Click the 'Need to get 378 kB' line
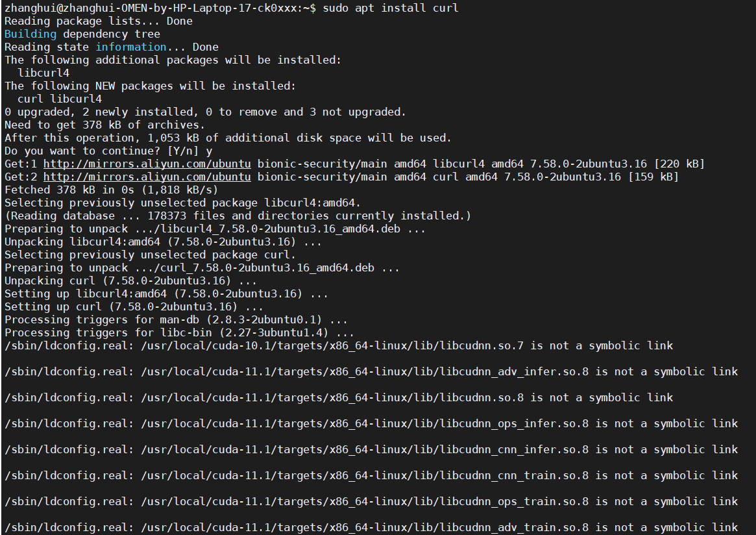This screenshot has height=535, width=756. pos(104,125)
